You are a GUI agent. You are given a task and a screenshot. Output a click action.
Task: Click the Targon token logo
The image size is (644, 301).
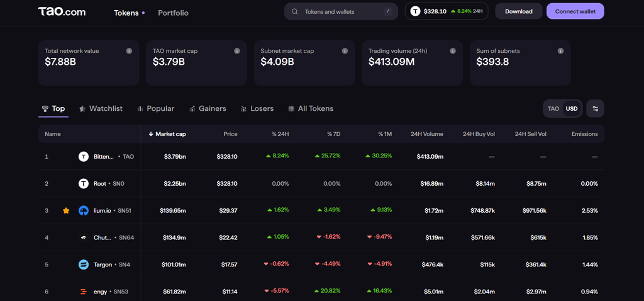[x=84, y=264]
